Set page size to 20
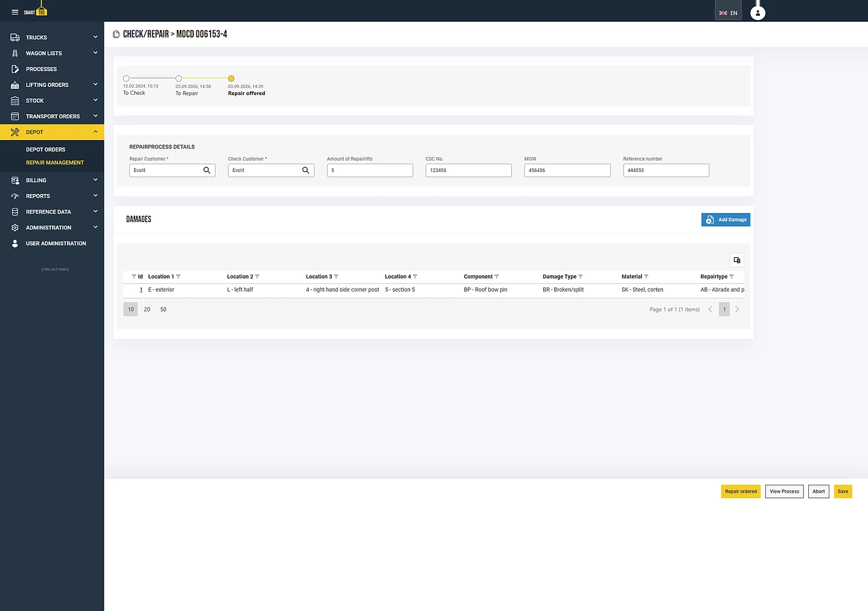This screenshot has height=611, width=868. 147,309
